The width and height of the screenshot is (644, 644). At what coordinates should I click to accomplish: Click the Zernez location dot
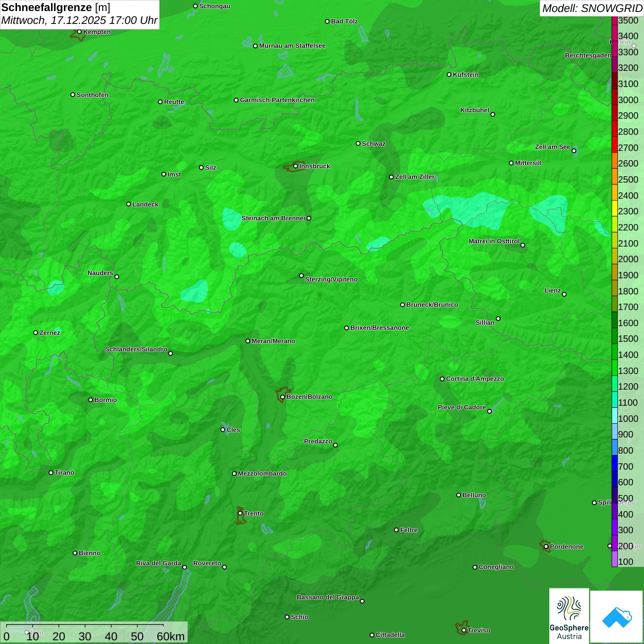[x=35, y=333]
